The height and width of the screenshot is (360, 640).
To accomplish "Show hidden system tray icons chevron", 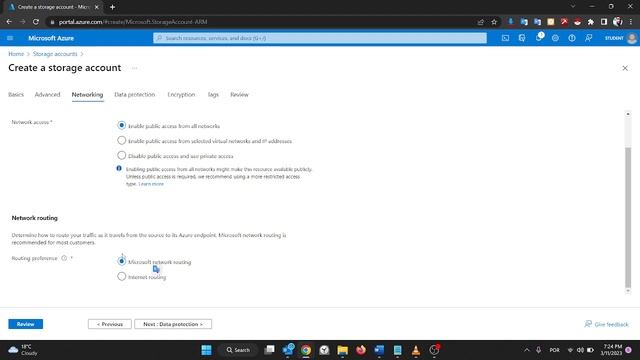I will point(527,350).
